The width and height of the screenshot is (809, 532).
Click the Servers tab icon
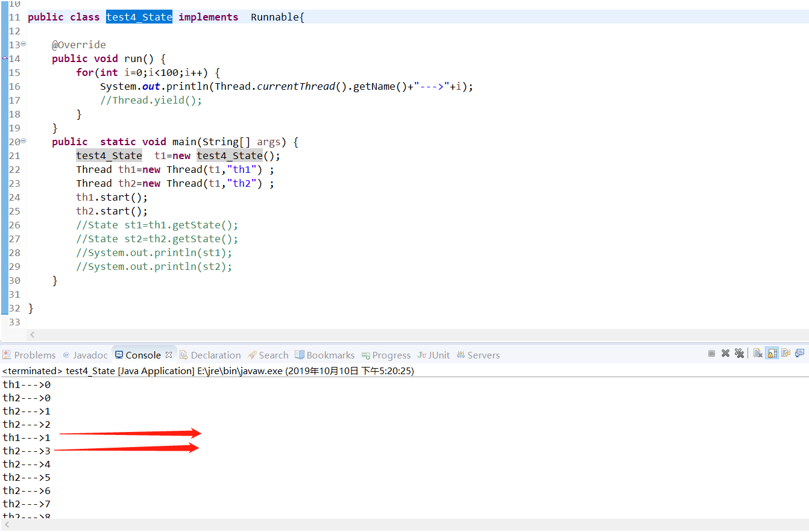[x=461, y=355]
